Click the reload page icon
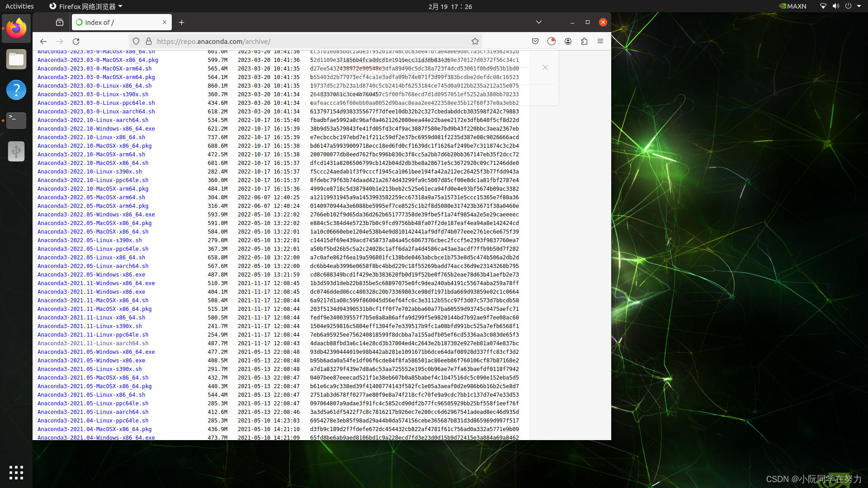The image size is (868, 488). 76,41
